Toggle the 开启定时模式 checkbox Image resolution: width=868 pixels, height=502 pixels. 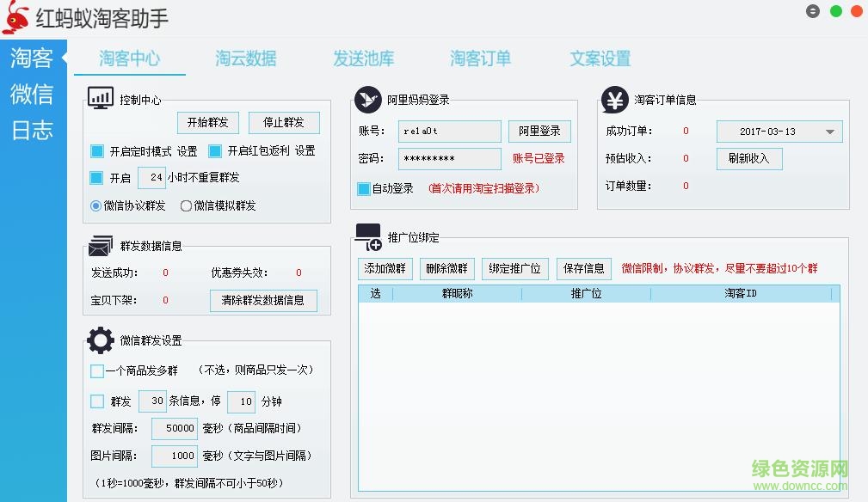96,151
